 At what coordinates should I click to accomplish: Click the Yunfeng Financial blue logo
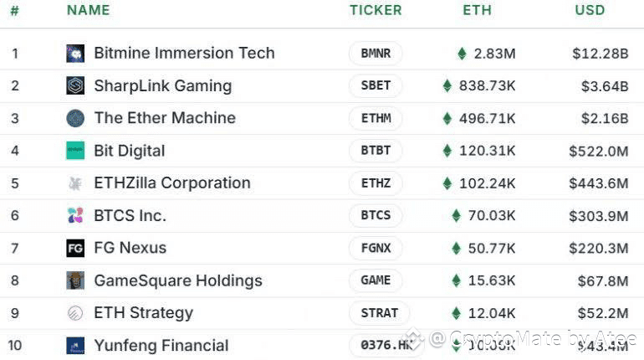pos(75,345)
